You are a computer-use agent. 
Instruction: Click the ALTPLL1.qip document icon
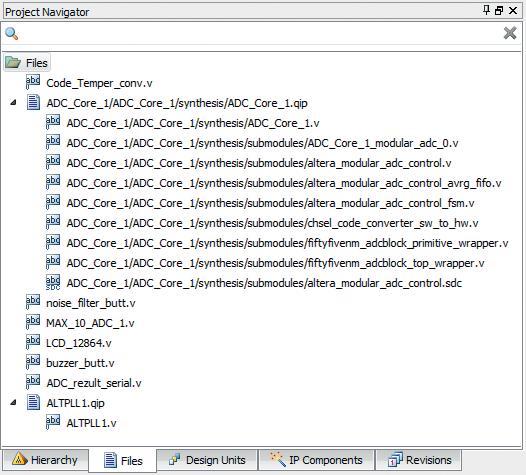coord(33,403)
